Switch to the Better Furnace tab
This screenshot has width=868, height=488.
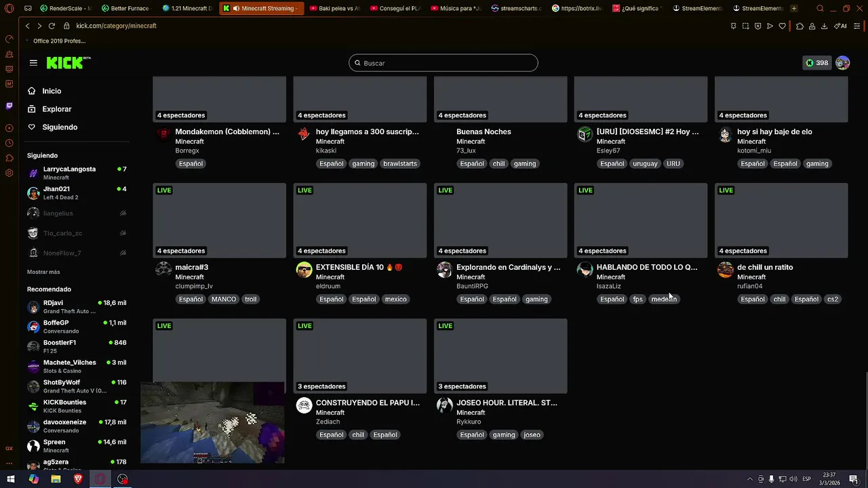point(127,8)
